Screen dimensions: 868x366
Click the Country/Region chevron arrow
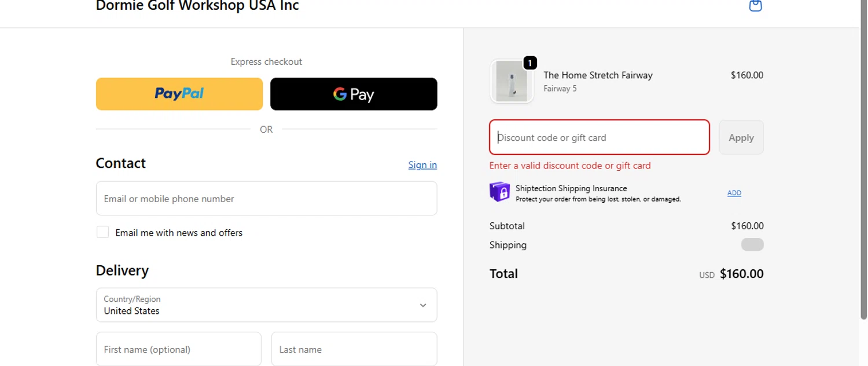423,305
